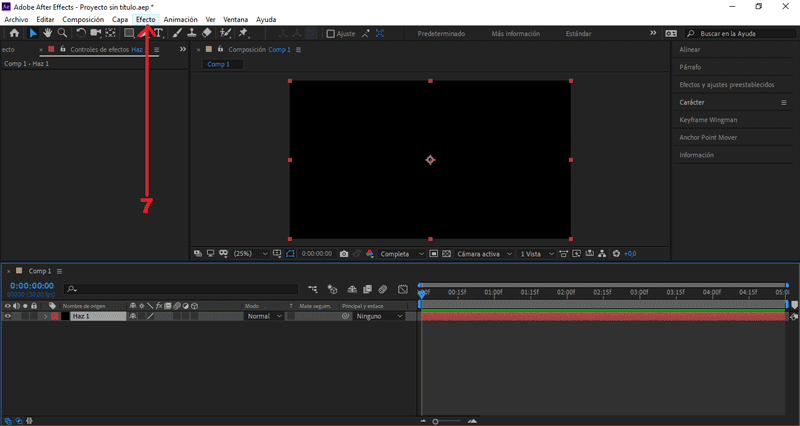Take a snapshot with the camera icon
This screenshot has height=426, width=800.
pyautogui.click(x=343, y=254)
